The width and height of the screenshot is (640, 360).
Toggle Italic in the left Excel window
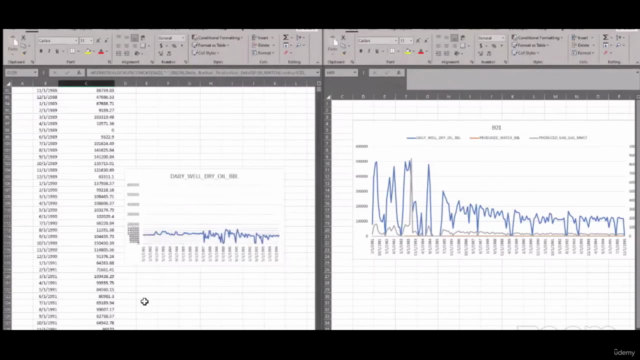coord(49,51)
